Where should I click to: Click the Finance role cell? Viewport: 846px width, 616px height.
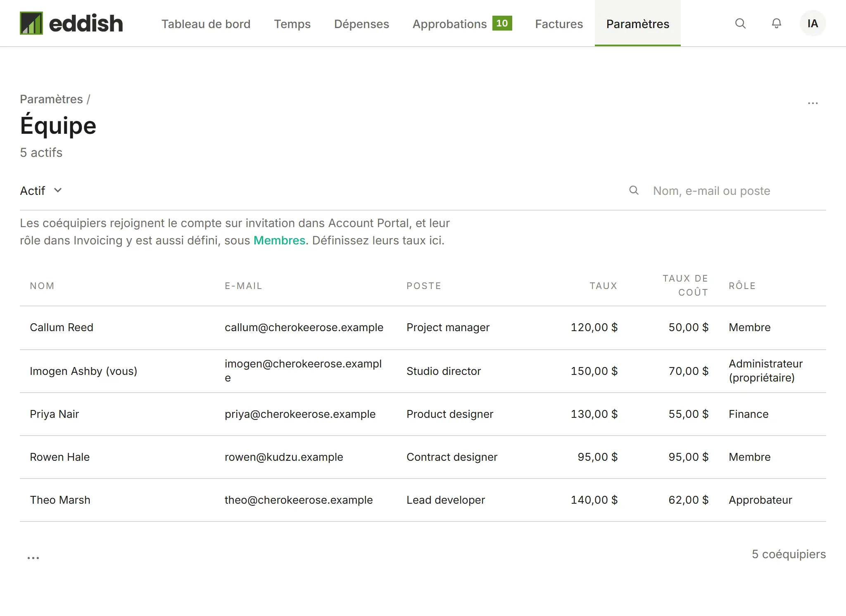pos(749,414)
